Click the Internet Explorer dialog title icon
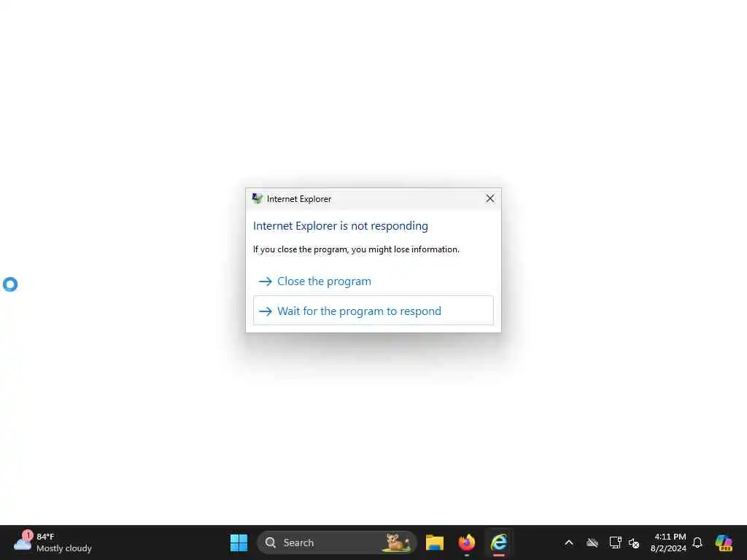This screenshot has height=560, width=747. tap(258, 198)
